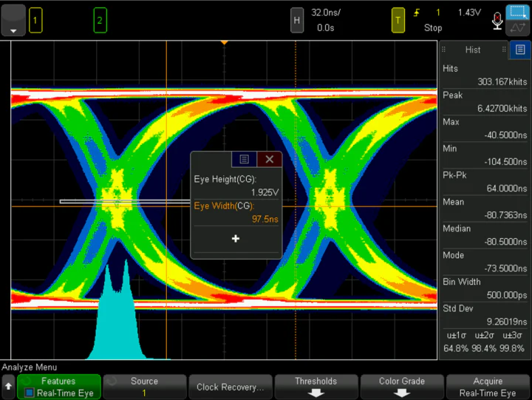Click the 97.5ns eye width value

coord(265,219)
